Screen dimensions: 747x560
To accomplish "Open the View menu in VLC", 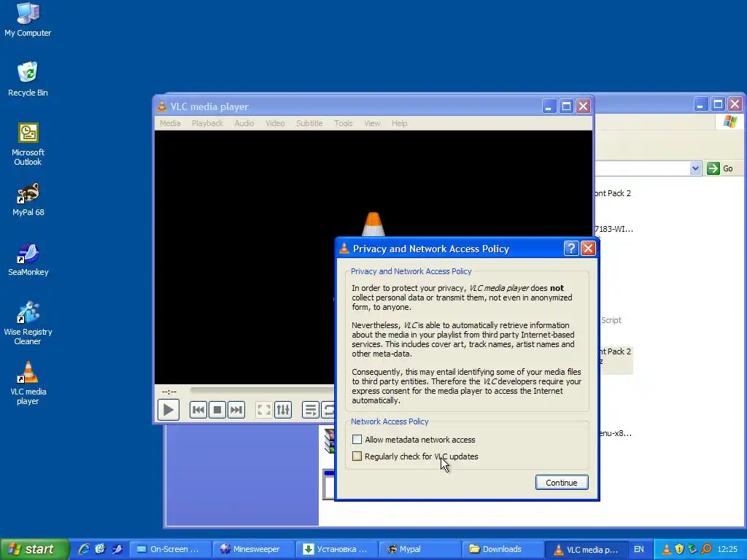I will coord(372,123).
